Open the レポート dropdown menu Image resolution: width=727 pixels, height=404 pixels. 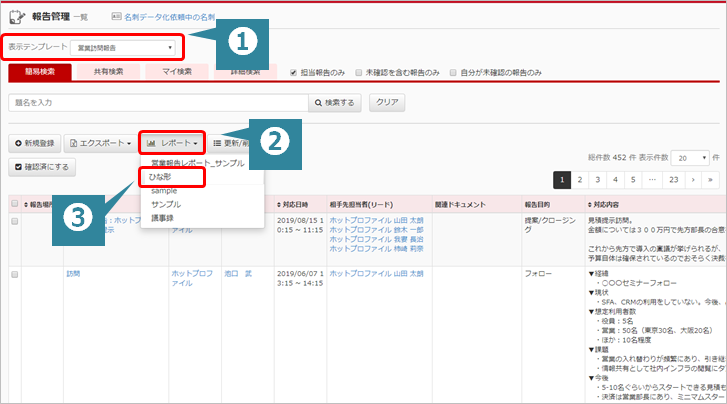coord(172,143)
